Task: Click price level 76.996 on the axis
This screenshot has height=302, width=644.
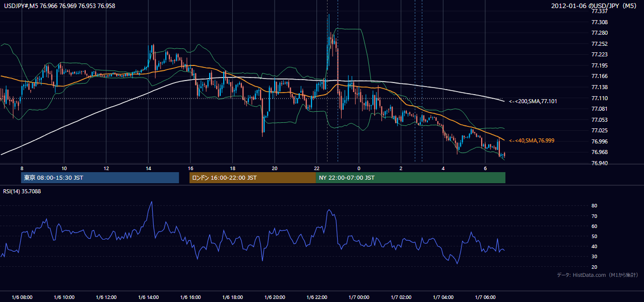Action: (599, 141)
